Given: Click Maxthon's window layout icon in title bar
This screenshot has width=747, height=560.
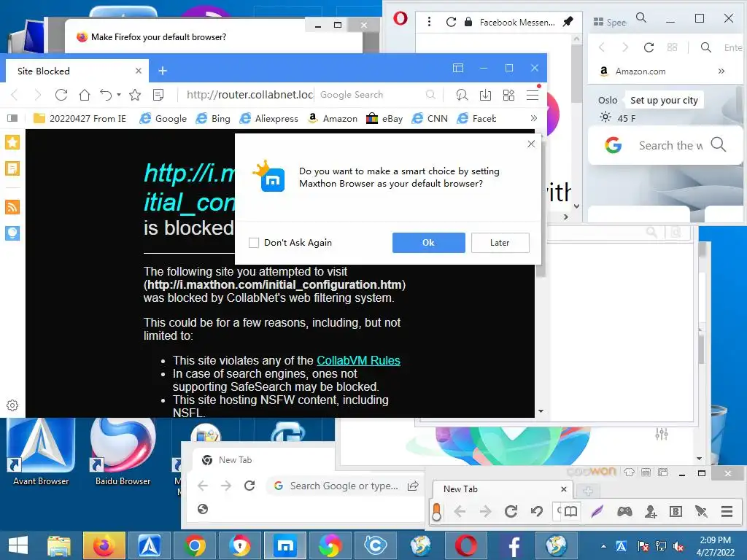Looking at the screenshot, I should (458, 68).
